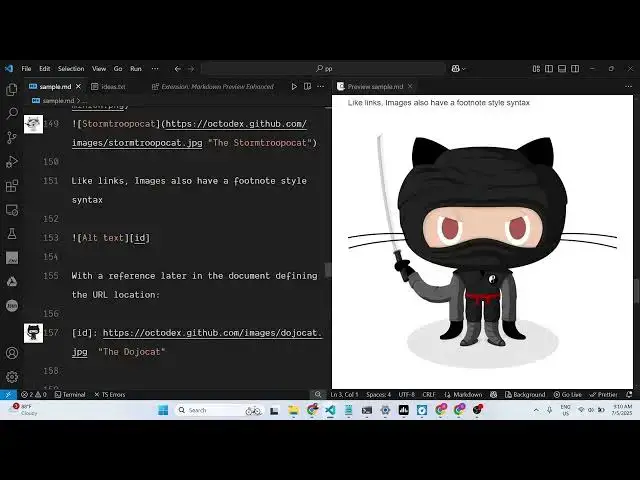Go back with the left arrow
640x480 pixels.
(178, 69)
